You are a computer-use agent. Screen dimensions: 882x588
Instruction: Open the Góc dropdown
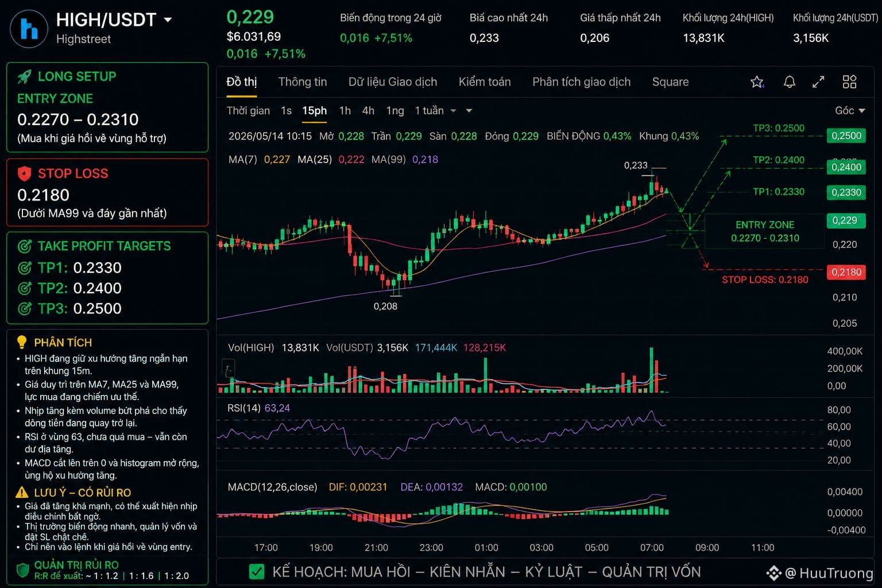point(850,111)
